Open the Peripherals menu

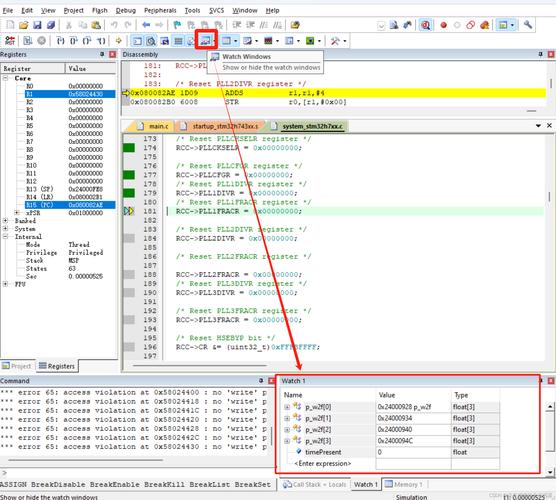[x=160, y=10]
